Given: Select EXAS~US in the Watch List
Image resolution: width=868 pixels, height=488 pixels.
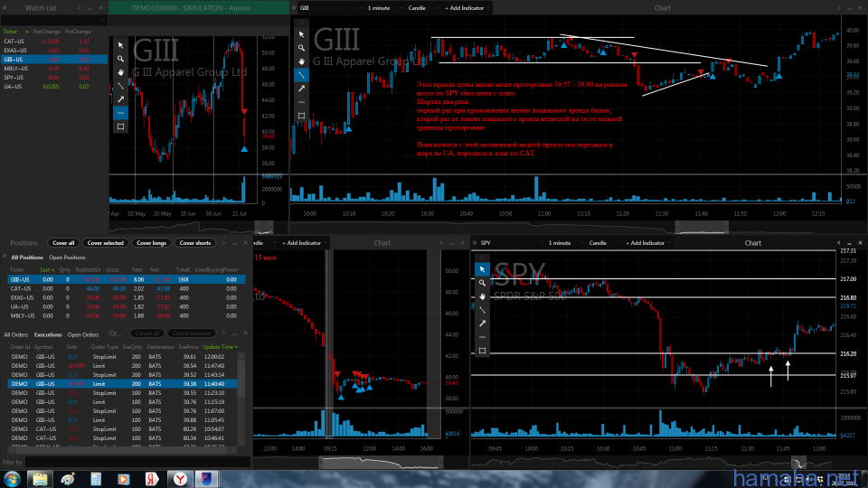Looking at the screenshot, I should pos(53,51).
